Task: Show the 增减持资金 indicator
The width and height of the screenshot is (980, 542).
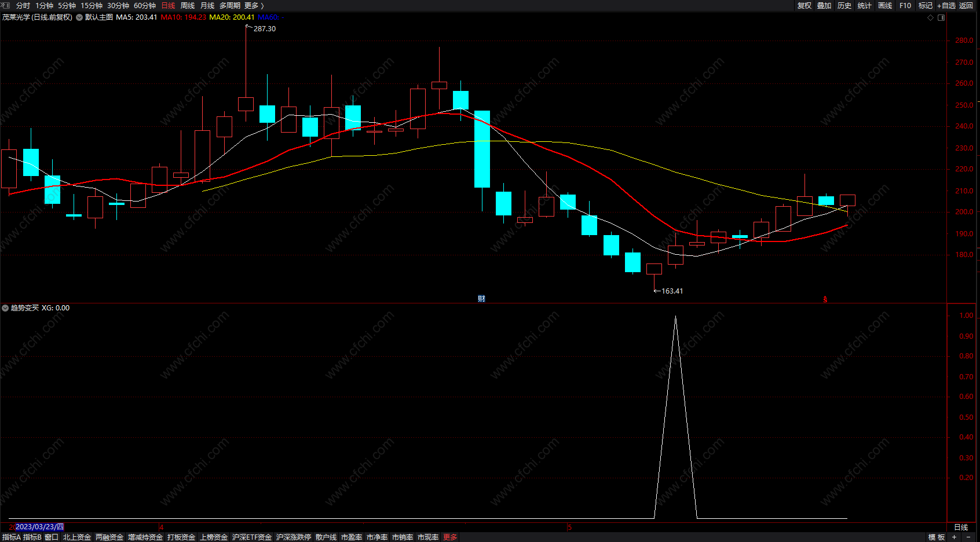Action: tap(145, 537)
